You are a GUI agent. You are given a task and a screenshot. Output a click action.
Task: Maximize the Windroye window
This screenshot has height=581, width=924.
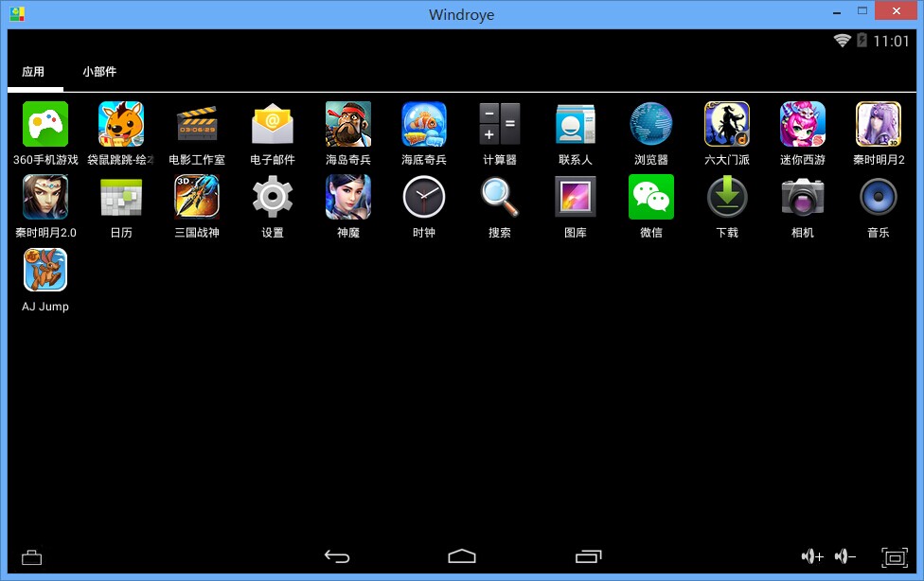coord(862,10)
